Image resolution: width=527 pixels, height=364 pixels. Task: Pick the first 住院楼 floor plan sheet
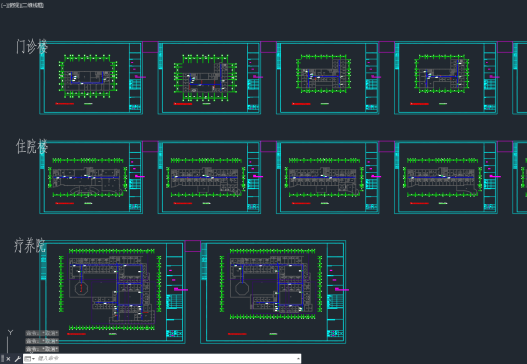pos(91,177)
